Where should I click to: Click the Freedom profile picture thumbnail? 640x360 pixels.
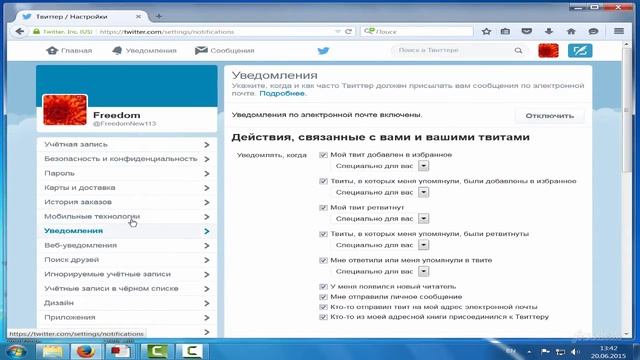pyautogui.click(x=65, y=110)
